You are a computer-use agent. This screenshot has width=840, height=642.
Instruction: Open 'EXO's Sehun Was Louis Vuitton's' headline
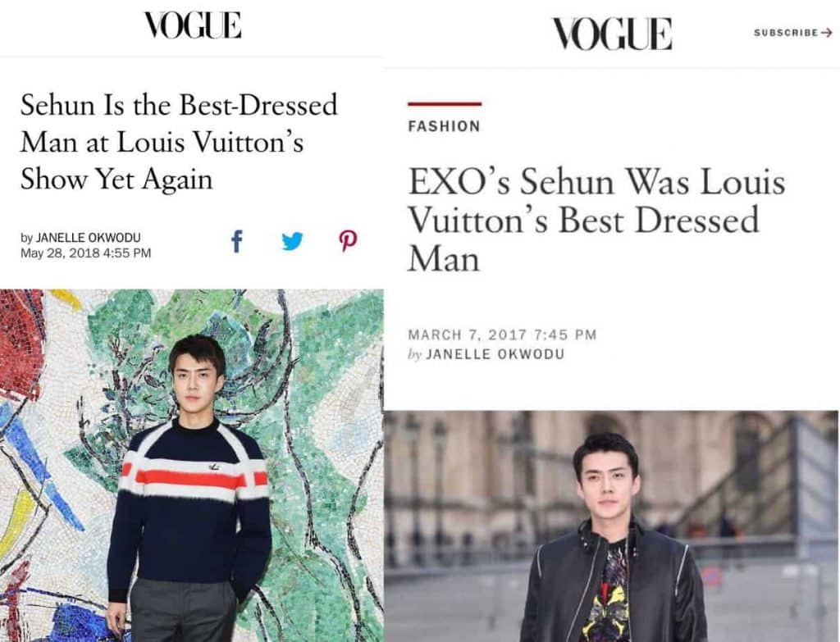(x=596, y=220)
